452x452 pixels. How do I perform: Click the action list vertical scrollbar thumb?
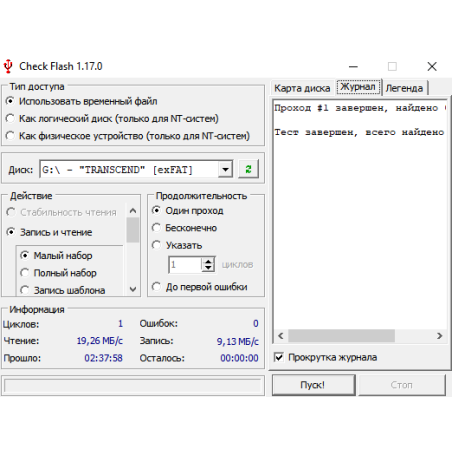[x=133, y=230]
